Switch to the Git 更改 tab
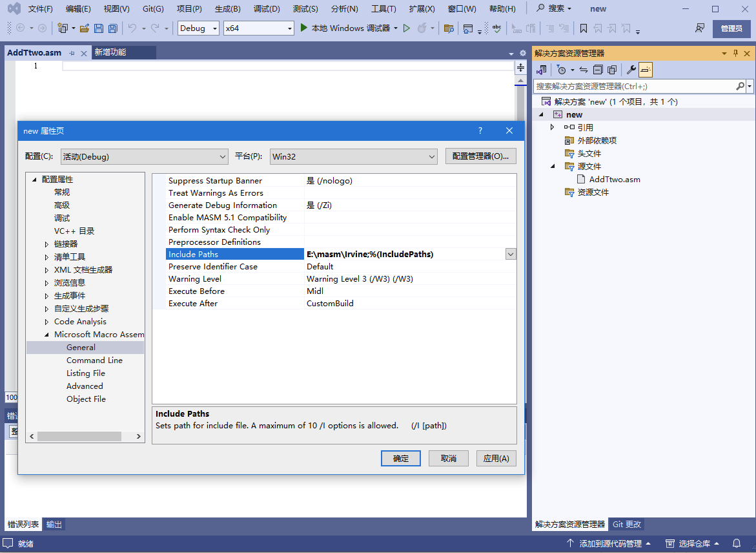This screenshot has height=553, width=756. 627,524
